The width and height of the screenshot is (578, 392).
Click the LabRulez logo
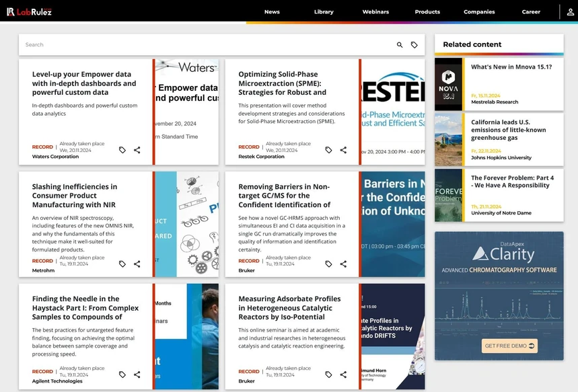pyautogui.click(x=29, y=12)
